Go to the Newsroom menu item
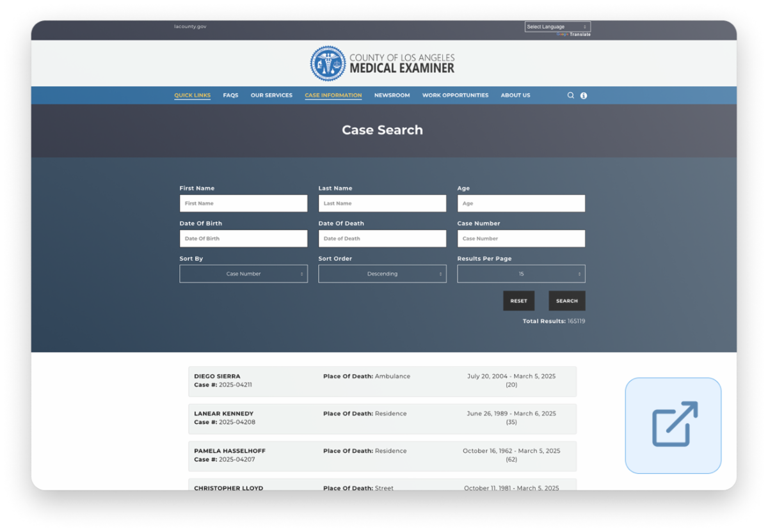Screen dimensions: 768x532 point(392,95)
